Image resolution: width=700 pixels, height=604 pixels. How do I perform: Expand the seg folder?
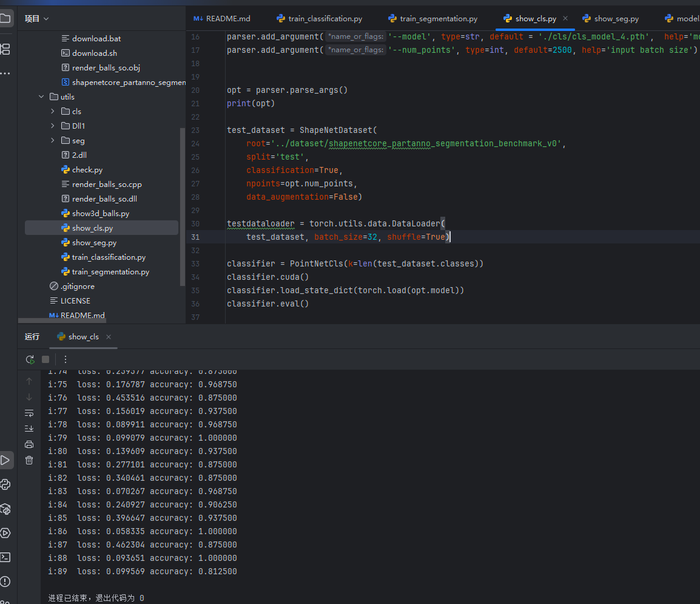click(x=53, y=140)
